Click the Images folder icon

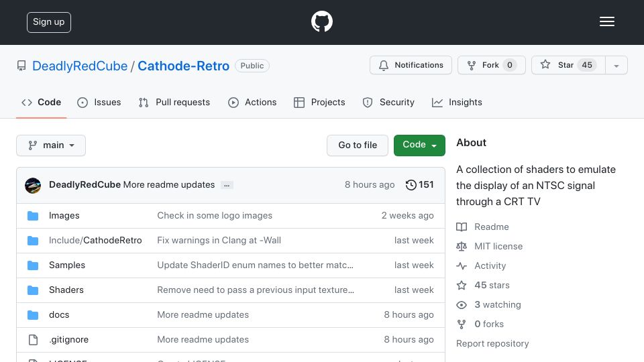(x=33, y=216)
